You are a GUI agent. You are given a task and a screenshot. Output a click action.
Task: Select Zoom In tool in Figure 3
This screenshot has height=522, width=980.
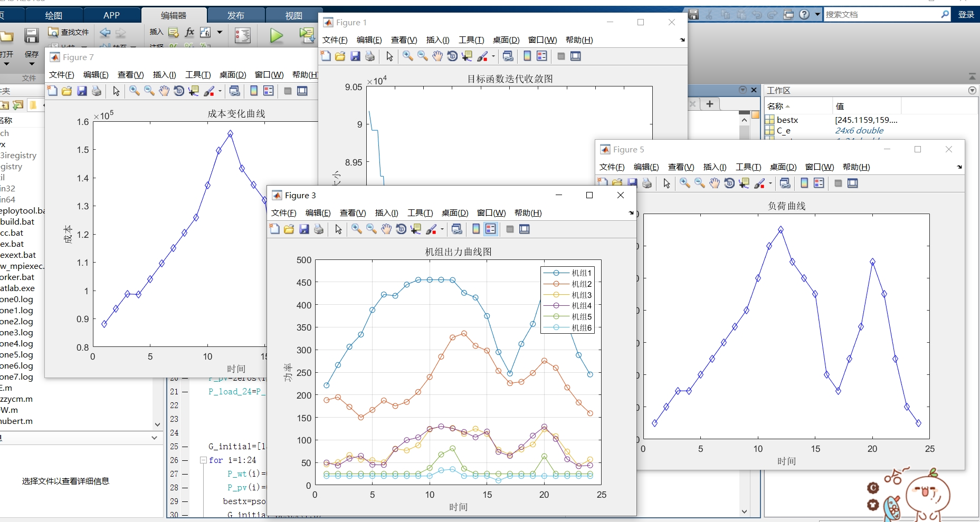357,229
